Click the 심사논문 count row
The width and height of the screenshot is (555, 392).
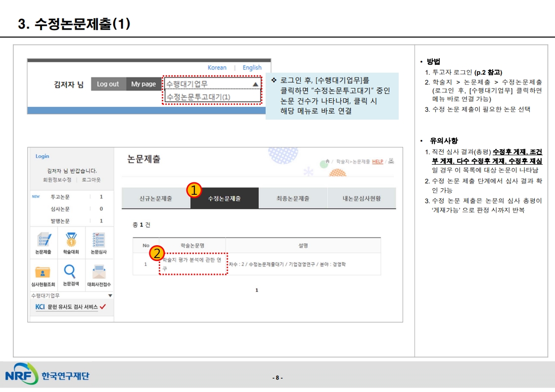pos(72,209)
